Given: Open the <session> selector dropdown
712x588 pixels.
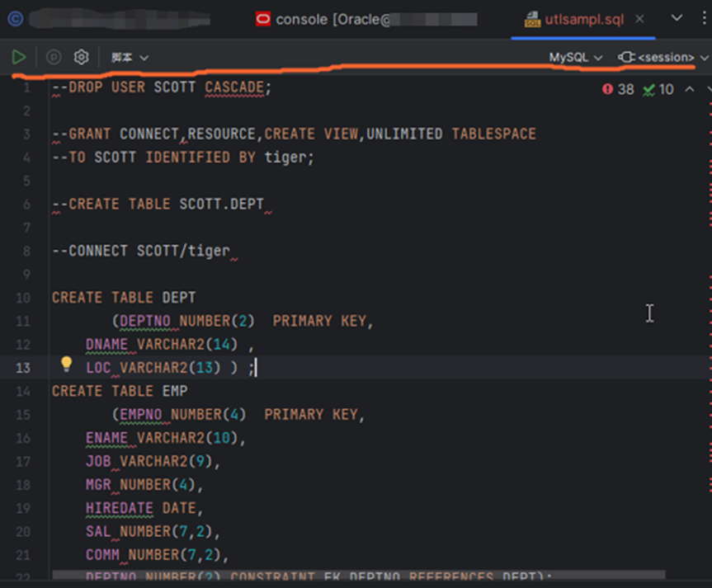Looking at the screenshot, I should tap(663, 57).
